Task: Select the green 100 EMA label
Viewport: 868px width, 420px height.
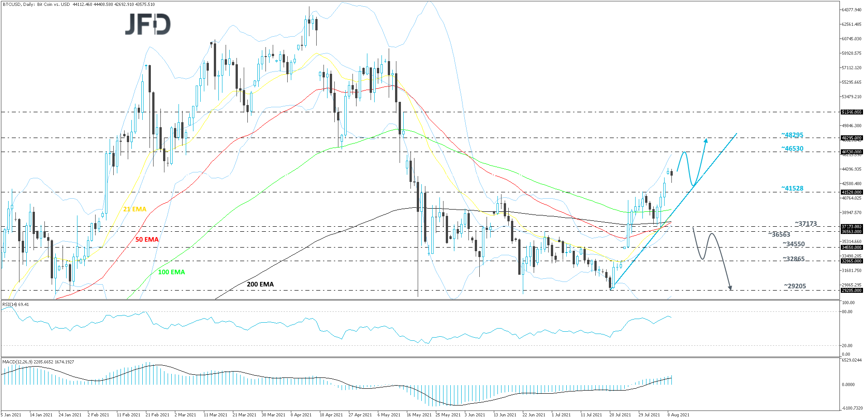Action: [x=171, y=272]
